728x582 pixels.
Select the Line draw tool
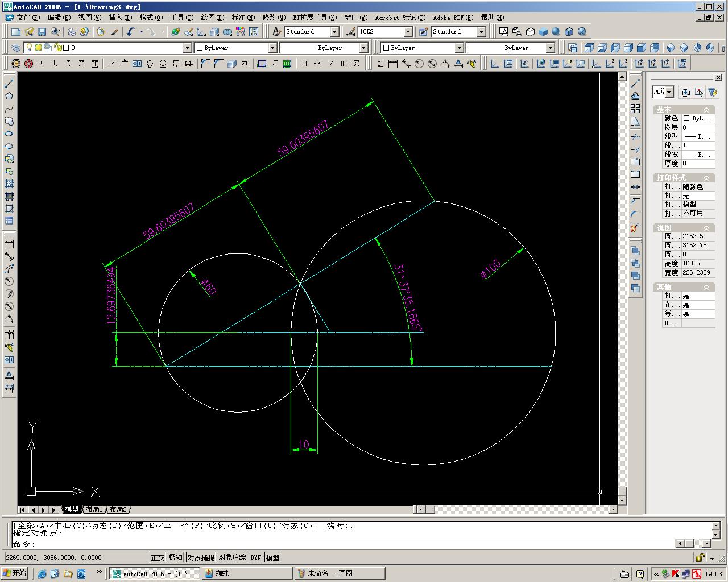9,84
